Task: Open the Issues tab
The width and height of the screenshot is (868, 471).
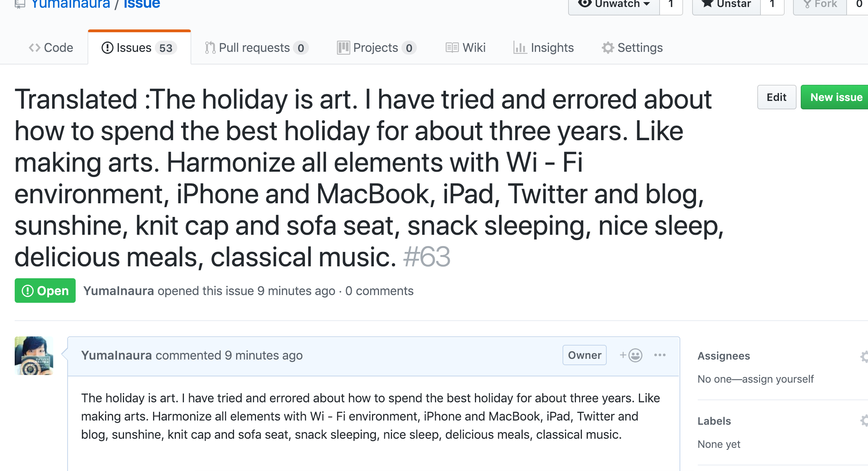Action: click(x=139, y=48)
